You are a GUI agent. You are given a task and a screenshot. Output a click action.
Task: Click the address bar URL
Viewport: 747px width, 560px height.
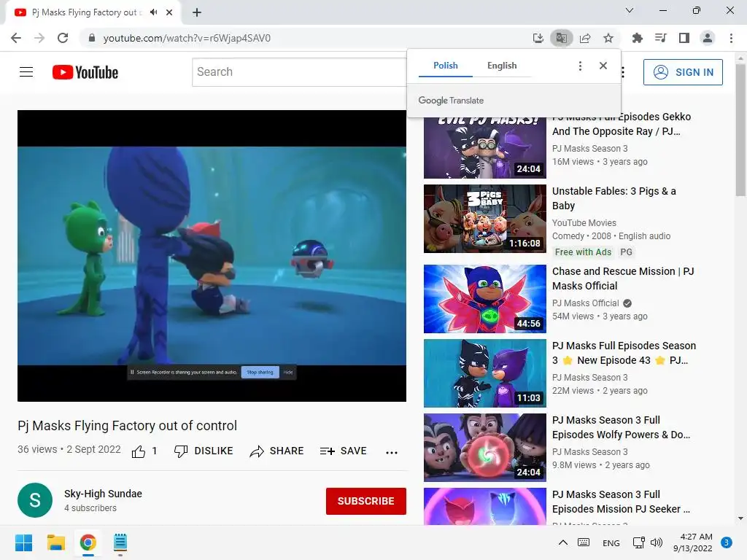click(x=187, y=38)
